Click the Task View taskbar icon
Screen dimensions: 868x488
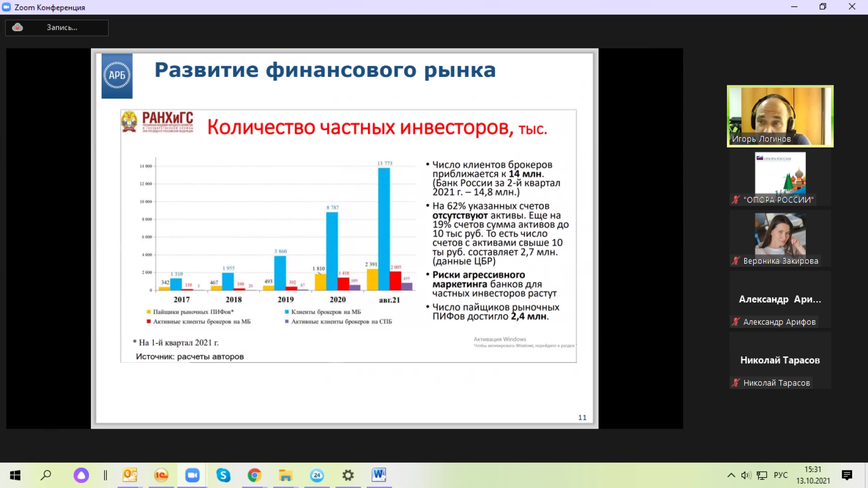[105, 475]
